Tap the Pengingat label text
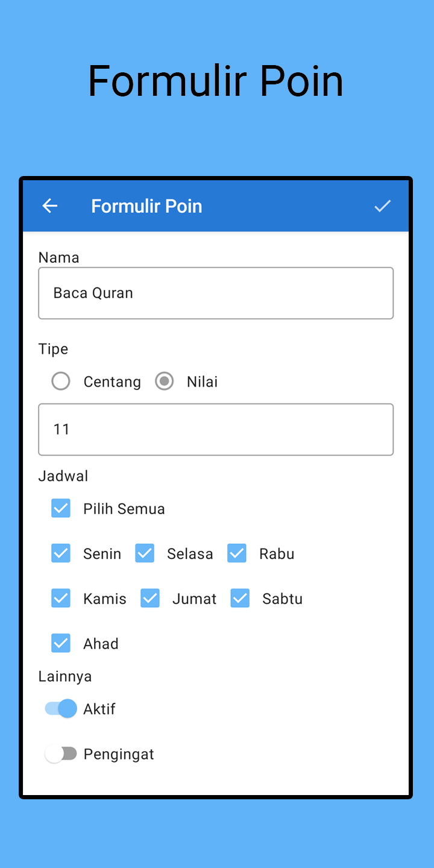434x868 pixels. pos(119,754)
